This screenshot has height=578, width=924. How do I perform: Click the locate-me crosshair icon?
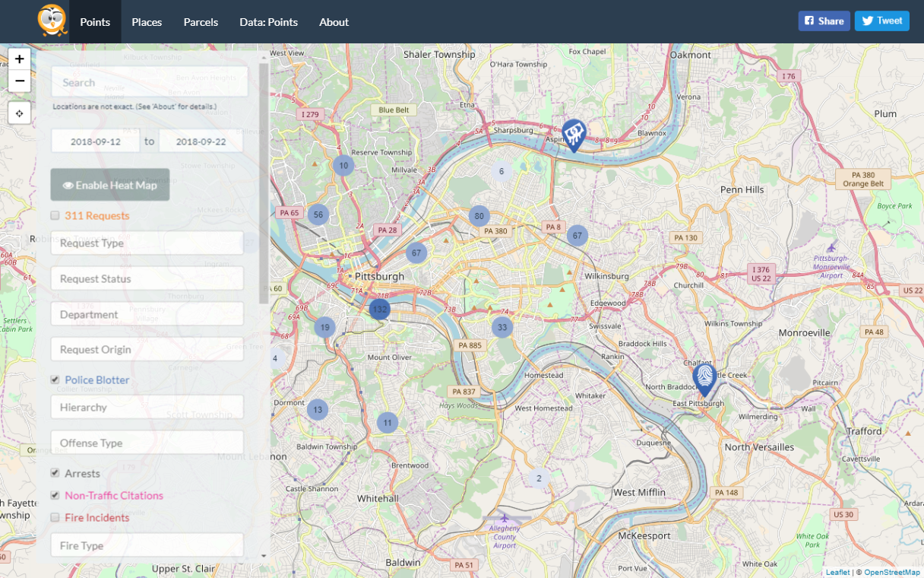point(20,113)
